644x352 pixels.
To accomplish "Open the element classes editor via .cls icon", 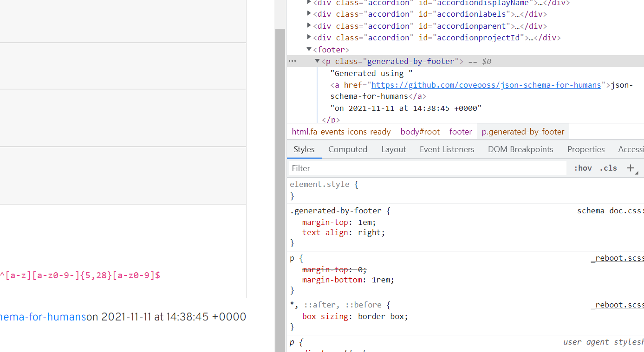I will point(608,168).
